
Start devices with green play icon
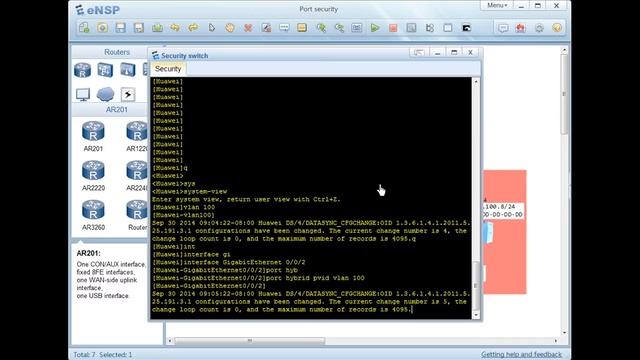pos(375,28)
